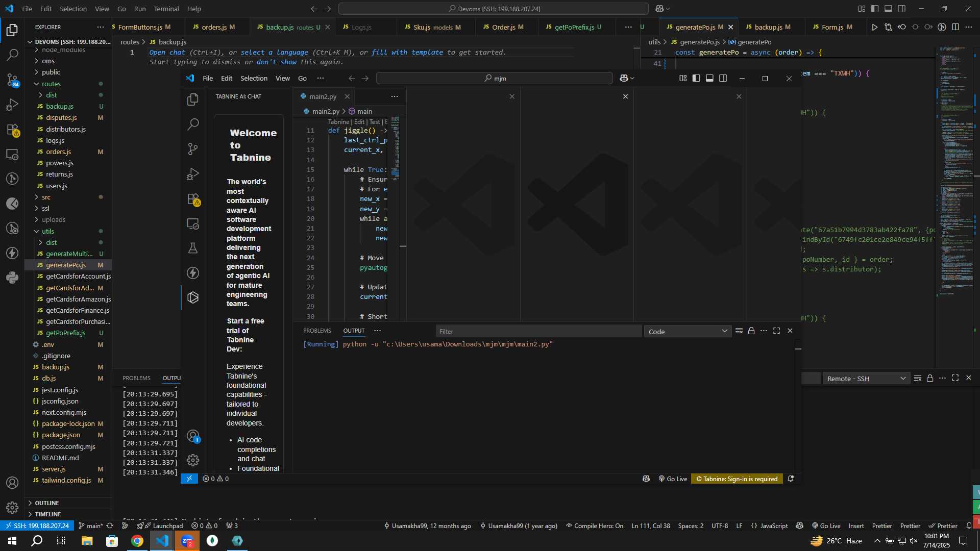
Task: Toggle secondary sidebar in mjm title bar
Action: pos(723,78)
